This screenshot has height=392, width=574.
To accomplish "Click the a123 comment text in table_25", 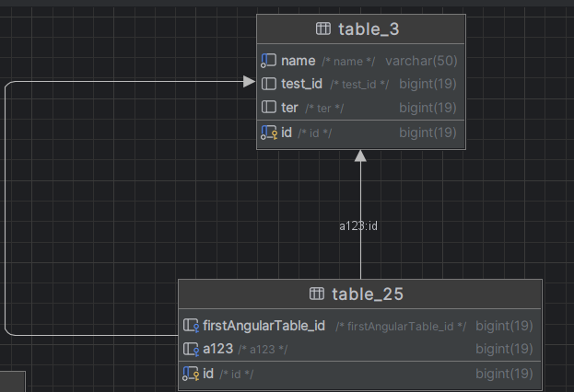I will [x=263, y=350].
